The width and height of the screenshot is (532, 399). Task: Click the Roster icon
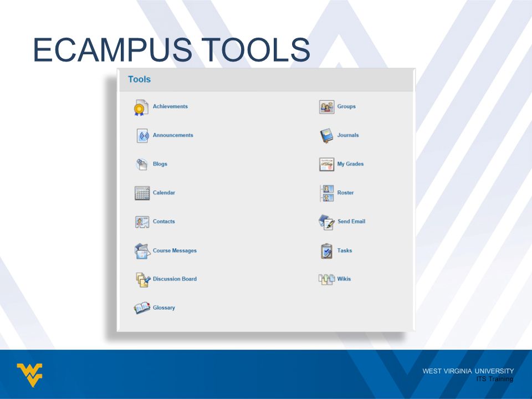pos(327,193)
